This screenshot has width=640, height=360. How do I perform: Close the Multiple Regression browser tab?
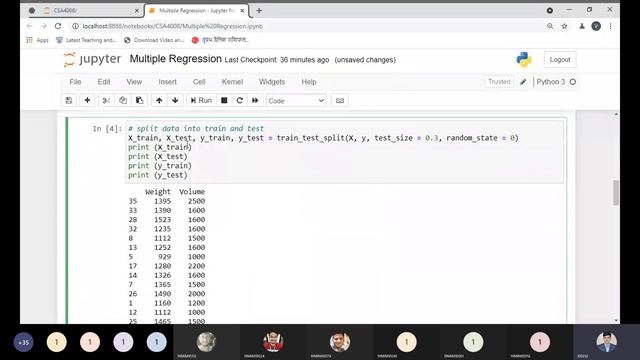(x=242, y=11)
